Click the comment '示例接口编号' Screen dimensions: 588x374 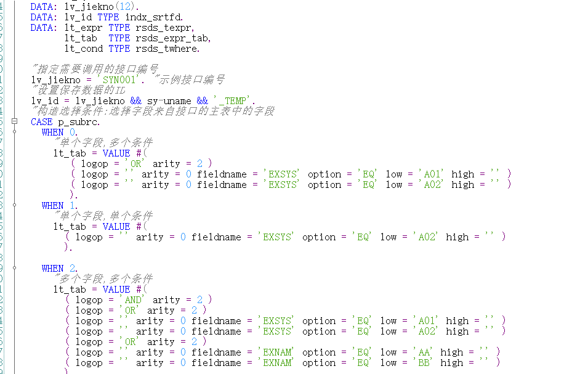[x=190, y=80]
